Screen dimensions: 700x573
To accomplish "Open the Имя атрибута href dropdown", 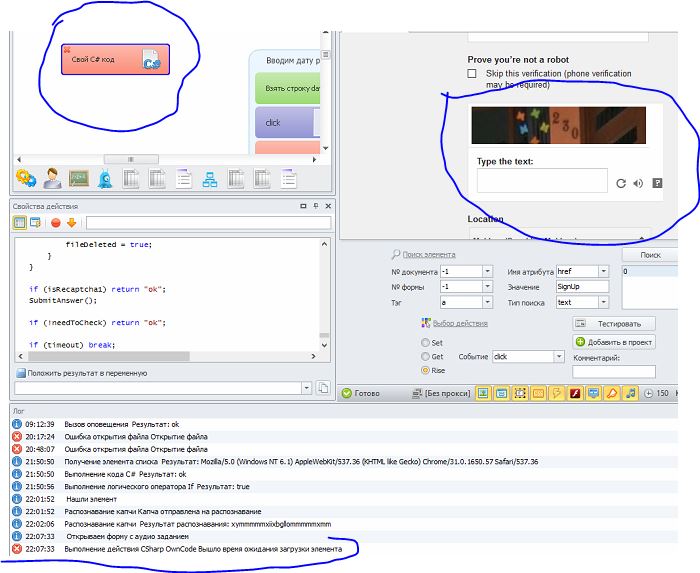I will tap(604, 271).
